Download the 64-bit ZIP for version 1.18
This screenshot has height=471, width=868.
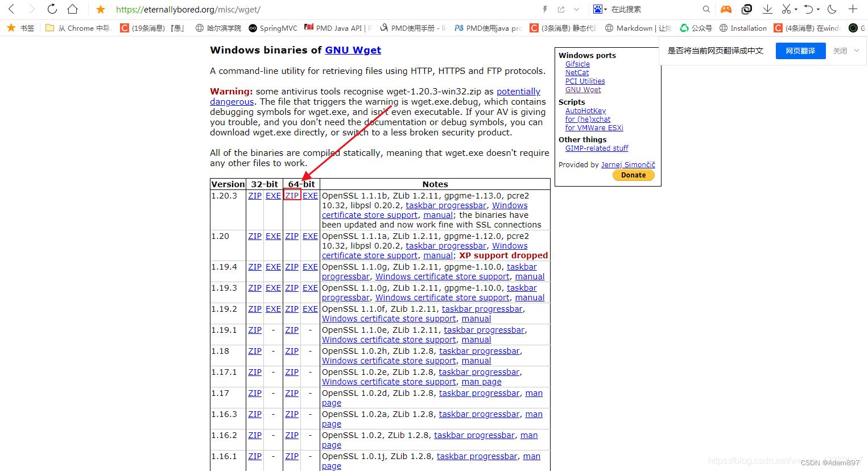(x=292, y=351)
